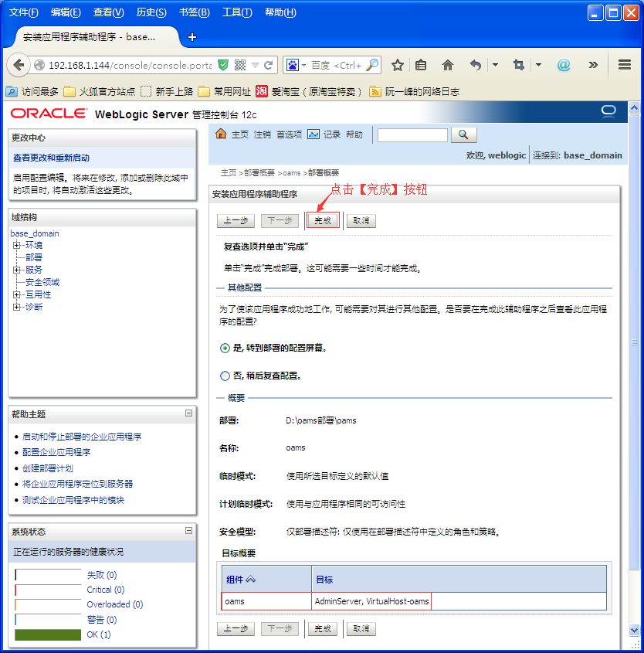Click the reload page icon
The image size is (644, 653).
pos(269,65)
